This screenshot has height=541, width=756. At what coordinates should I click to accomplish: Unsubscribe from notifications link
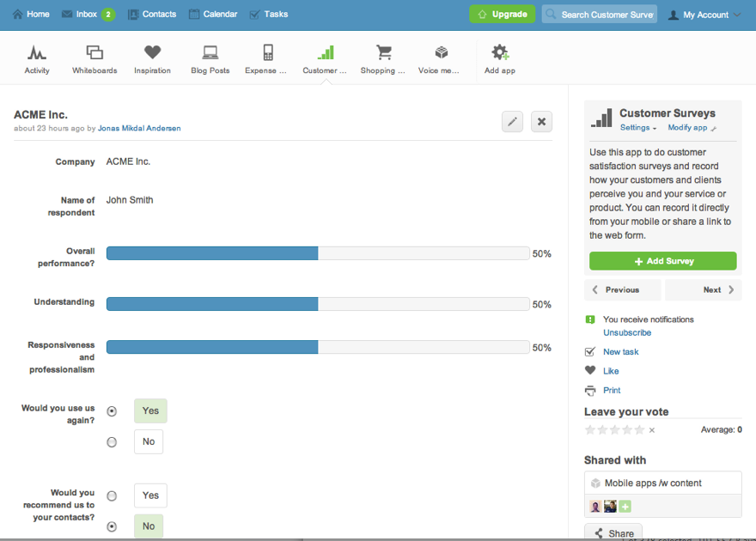pyautogui.click(x=627, y=333)
